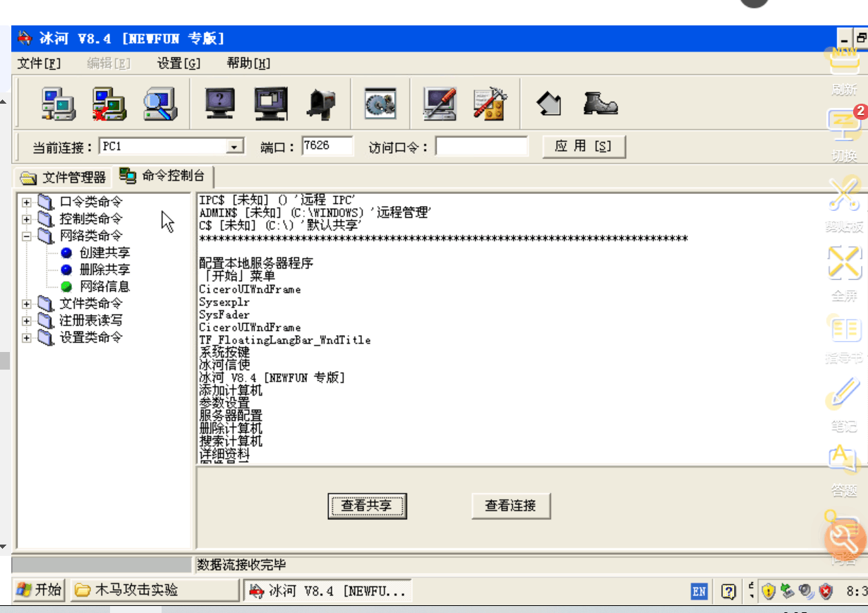Expand the 控制类命令 tree node
Viewport: 868px width, 613px height.
click(x=27, y=219)
